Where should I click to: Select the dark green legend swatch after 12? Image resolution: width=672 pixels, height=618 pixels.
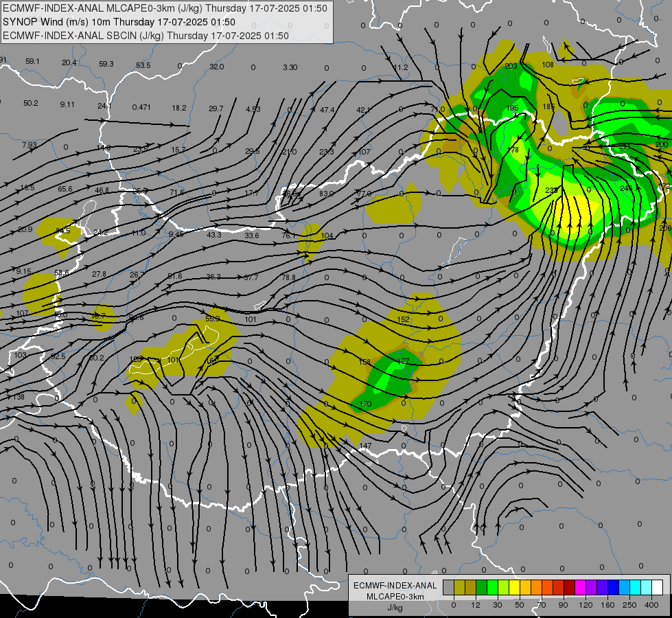[482, 588]
